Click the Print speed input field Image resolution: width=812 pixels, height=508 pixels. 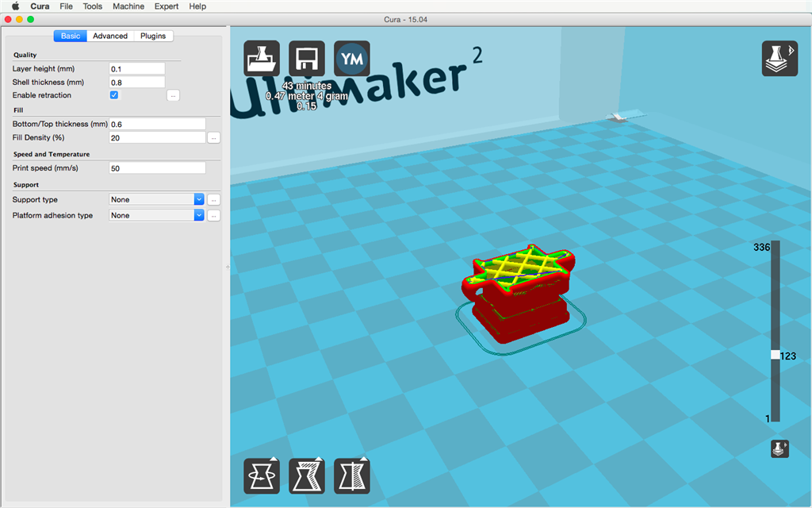(157, 168)
